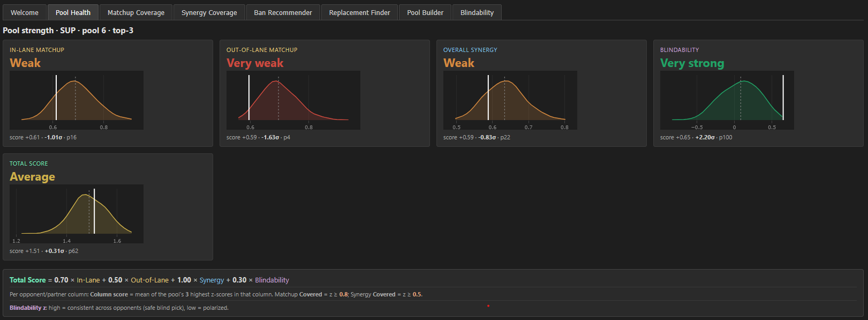Viewport: 868px width, 320px height.
Task: Click the Out-of-Lane Matchup red distribution chart
Action: [293, 100]
